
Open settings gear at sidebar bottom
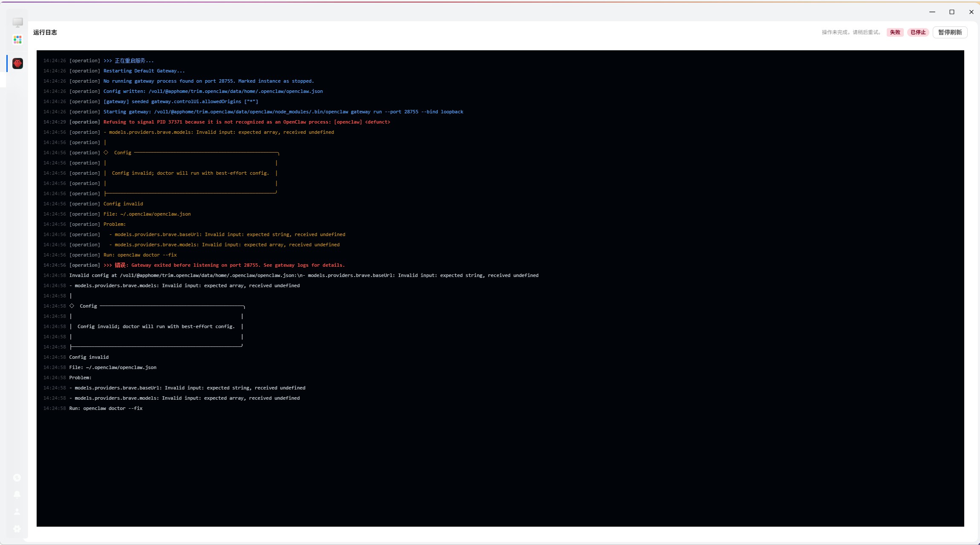coord(17,529)
